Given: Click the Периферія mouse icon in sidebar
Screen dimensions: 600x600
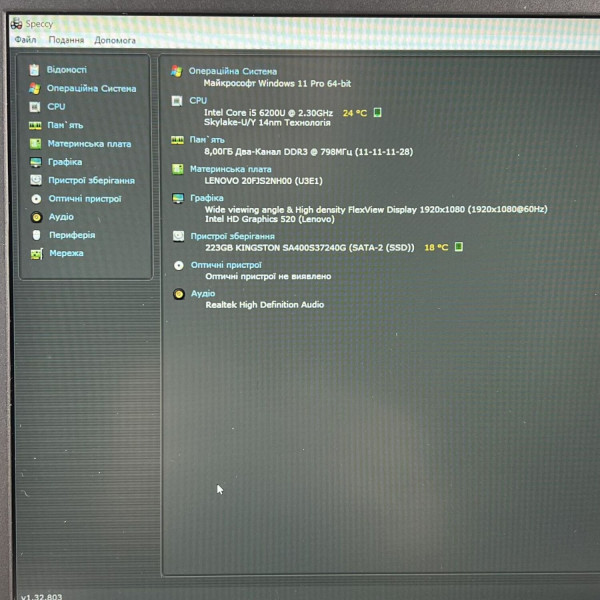Looking at the screenshot, I should coord(37,235).
